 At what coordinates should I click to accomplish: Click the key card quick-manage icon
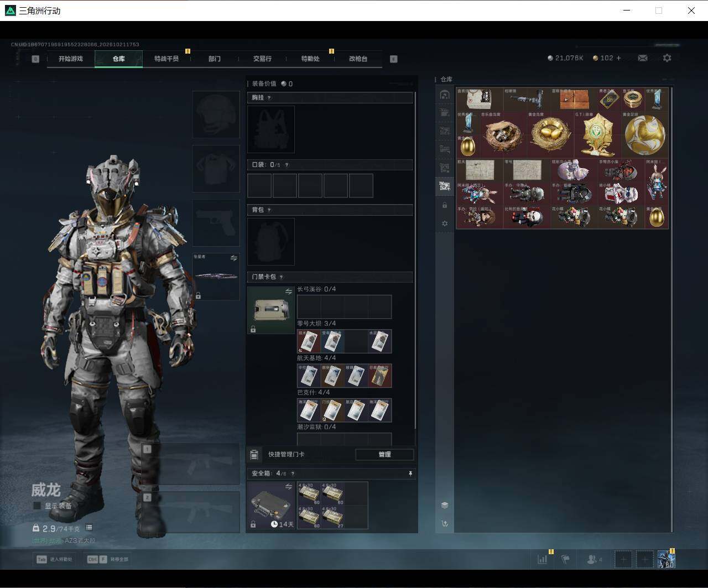point(254,455)
